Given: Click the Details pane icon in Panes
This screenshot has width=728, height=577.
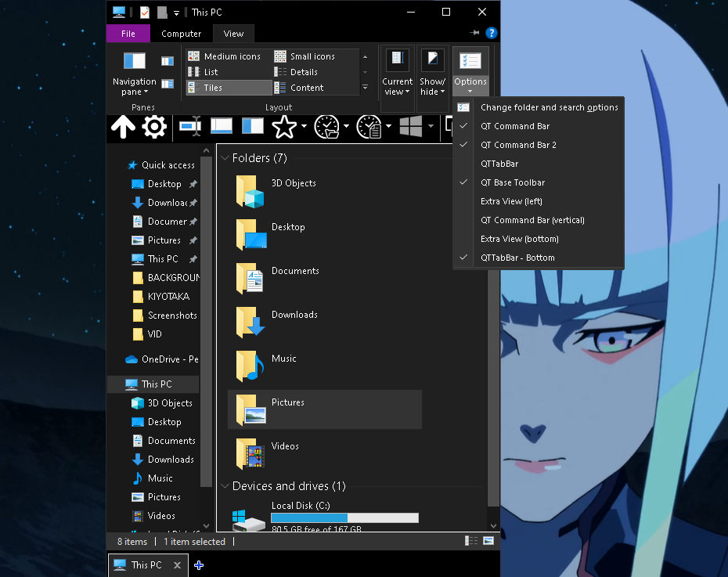Looking at the screenshot, I should 168,84.
